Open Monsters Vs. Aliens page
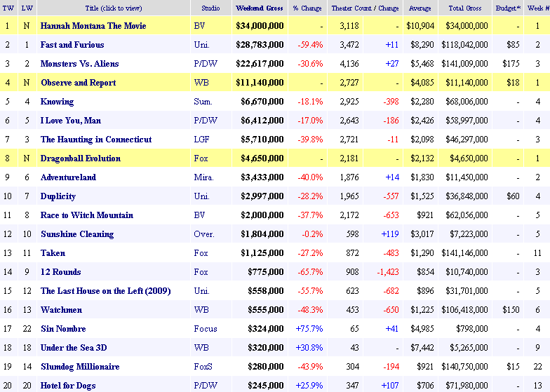Viewport: 550px width, 392px height. point(79,64)
